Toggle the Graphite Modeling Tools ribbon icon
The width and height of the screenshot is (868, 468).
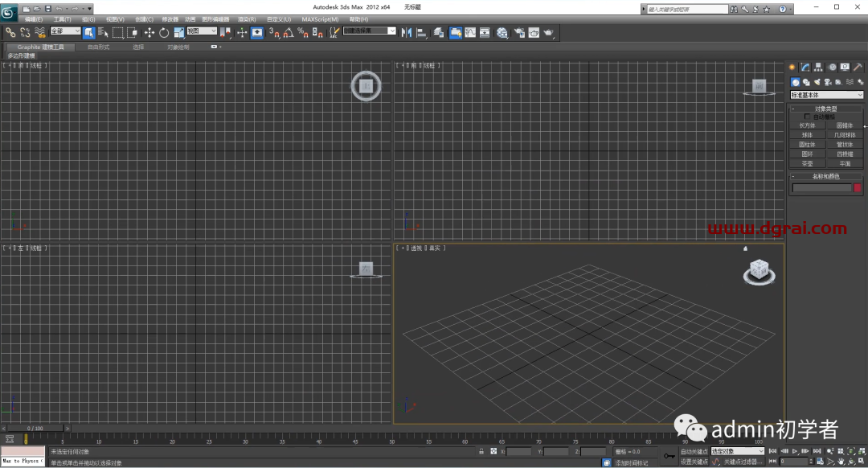click(456, 33)
